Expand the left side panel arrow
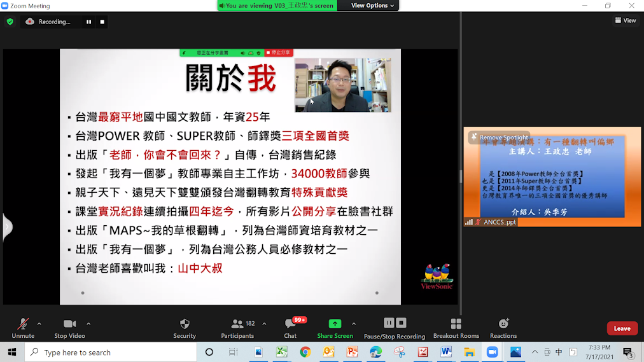644x362 pixels. pos(7,226)
